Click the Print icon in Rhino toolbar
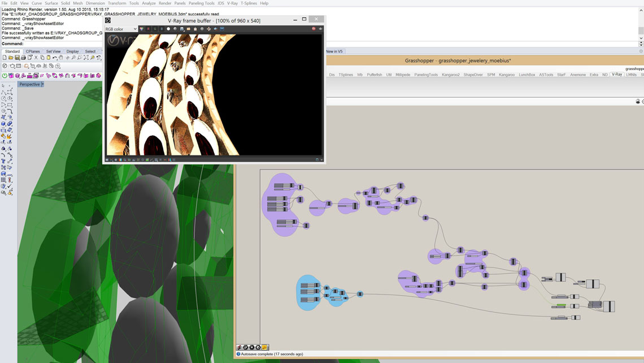 tap(23, 58)
